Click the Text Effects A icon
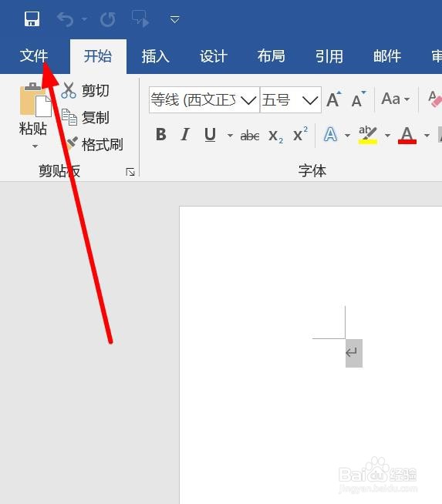This screenshot has height=504, width=442. tap(330, 134)
